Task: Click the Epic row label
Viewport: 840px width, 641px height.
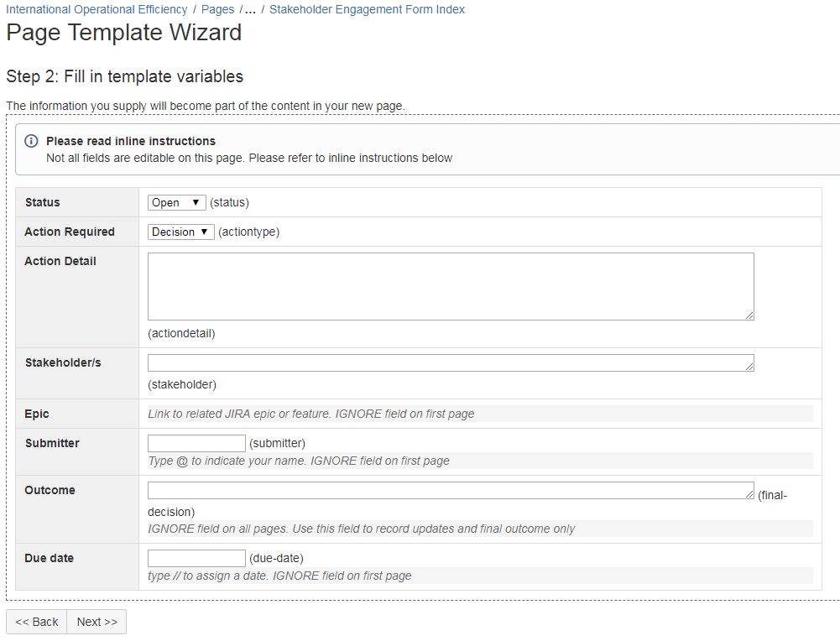Action: point(37,414)
